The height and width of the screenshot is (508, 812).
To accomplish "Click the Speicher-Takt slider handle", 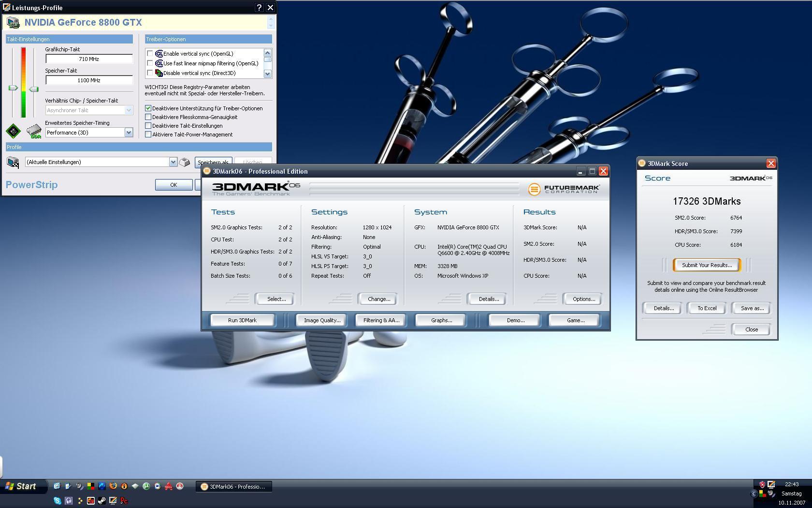I will click(33, 89).
